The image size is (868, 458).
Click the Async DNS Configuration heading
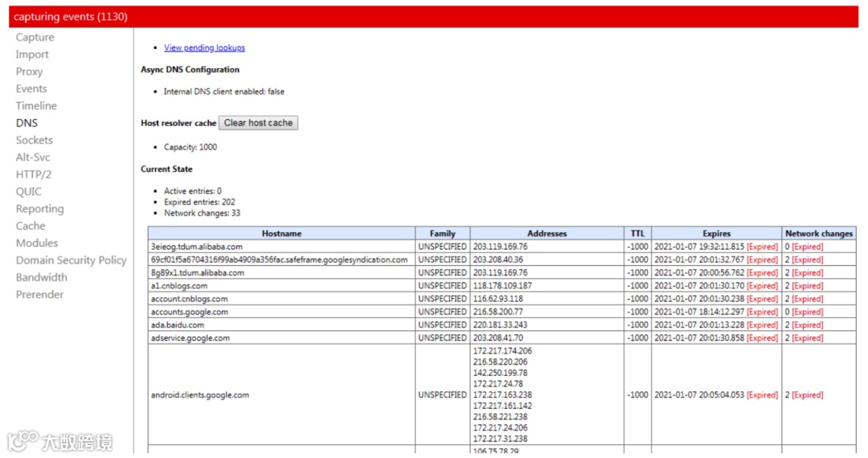pos(190,70)
